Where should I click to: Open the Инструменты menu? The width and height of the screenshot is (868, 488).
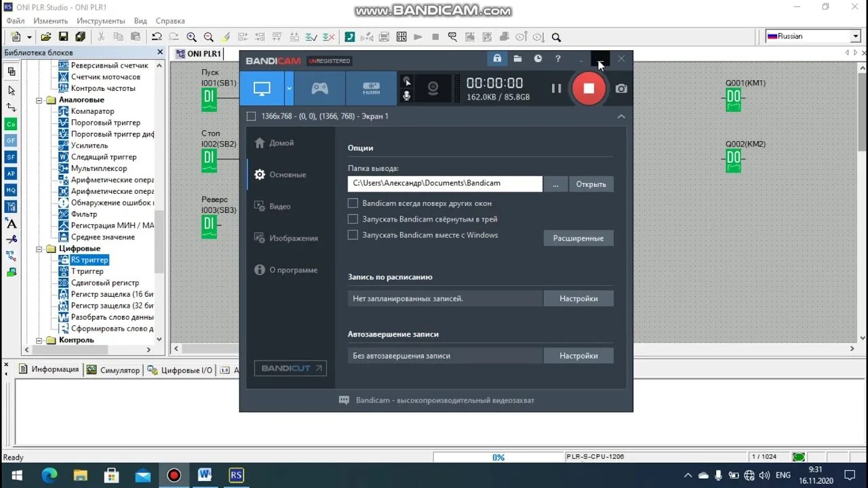click(100, 21)
